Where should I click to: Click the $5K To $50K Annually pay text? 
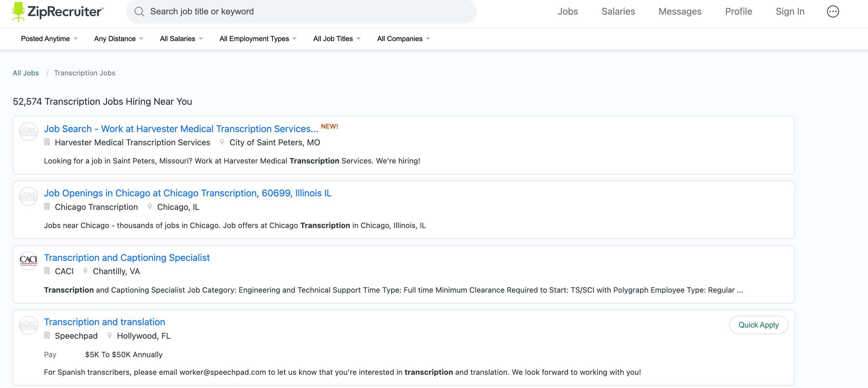124,354
